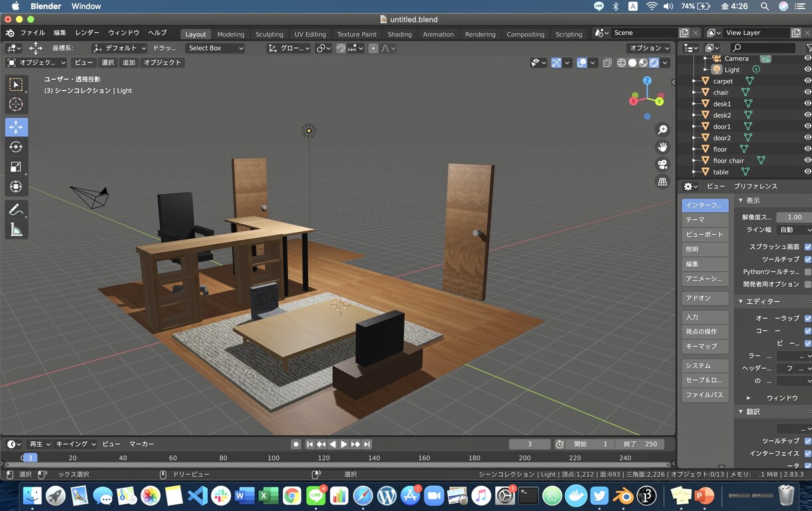Click the carpet mesh data icon
The width and height of the screenshot is (812, 511).
[x=749, y=81]
